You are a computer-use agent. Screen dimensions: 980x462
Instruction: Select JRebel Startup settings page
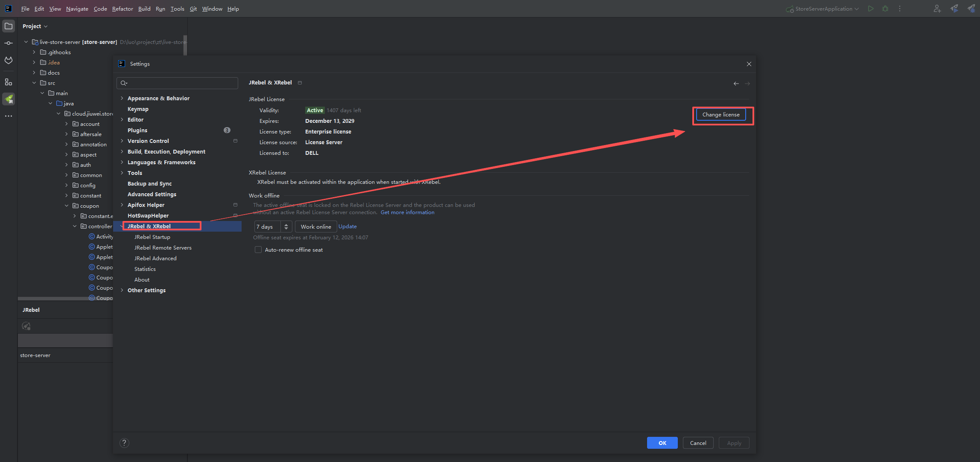pyautogui.click(x=152, y=237)
